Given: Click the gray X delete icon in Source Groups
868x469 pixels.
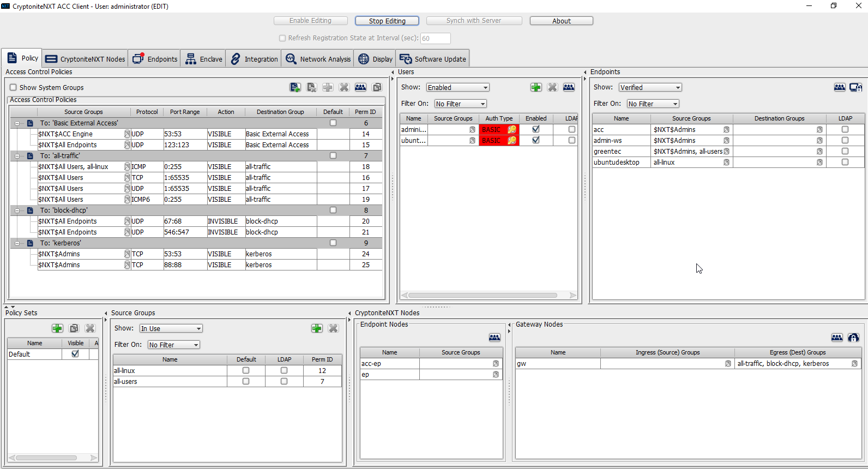Looking at the screenshot, I should tap(333, 328).
